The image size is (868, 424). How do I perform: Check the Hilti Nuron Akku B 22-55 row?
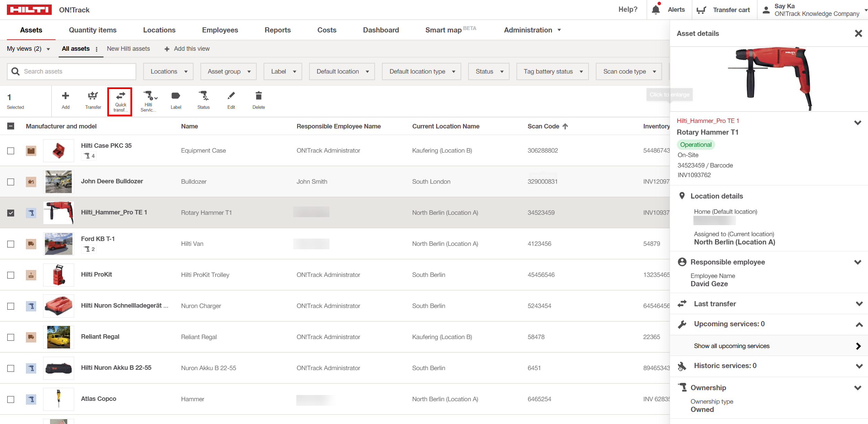tap(11, 368)
